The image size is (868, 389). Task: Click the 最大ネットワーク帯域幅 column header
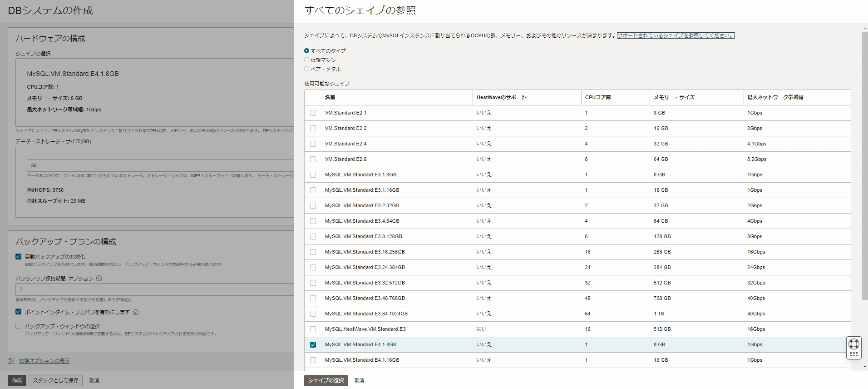[x=775, y=97]
